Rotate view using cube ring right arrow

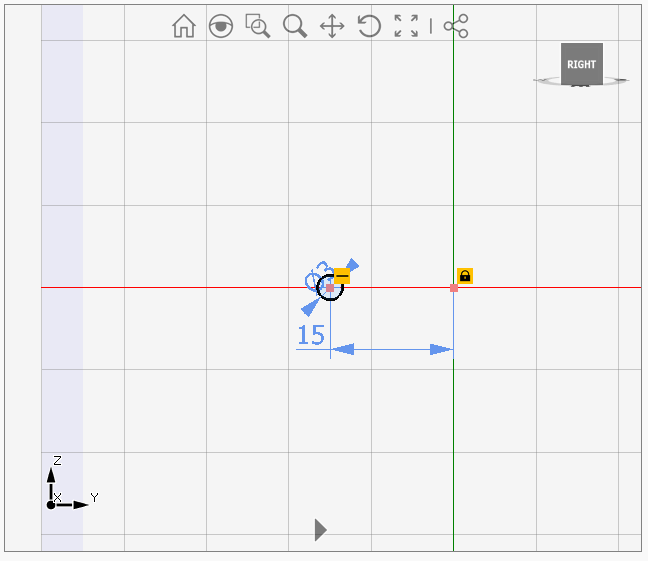pos(621,80)
